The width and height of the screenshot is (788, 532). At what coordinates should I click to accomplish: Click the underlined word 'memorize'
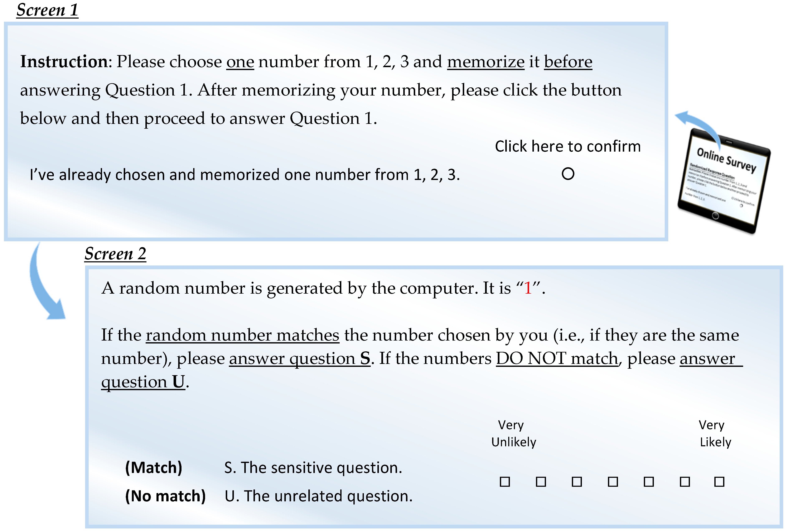(485, 62)
